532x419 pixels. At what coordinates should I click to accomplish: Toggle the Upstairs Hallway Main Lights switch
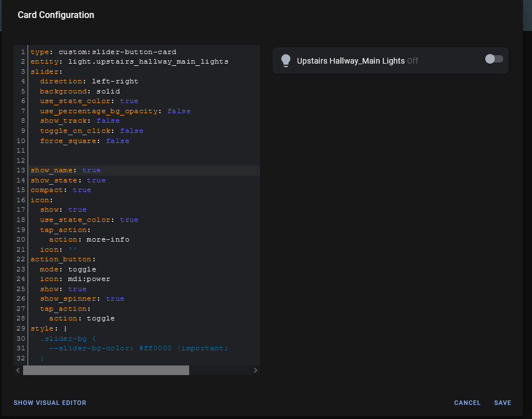pyautogui.click(x=494, y=59)
